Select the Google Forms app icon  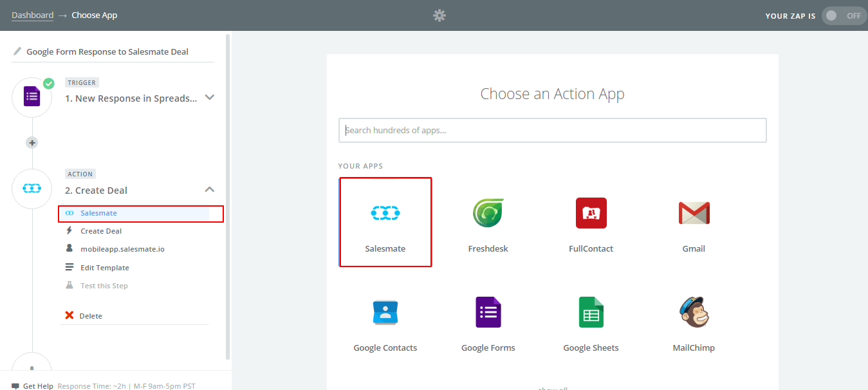[x=488, y=312]
